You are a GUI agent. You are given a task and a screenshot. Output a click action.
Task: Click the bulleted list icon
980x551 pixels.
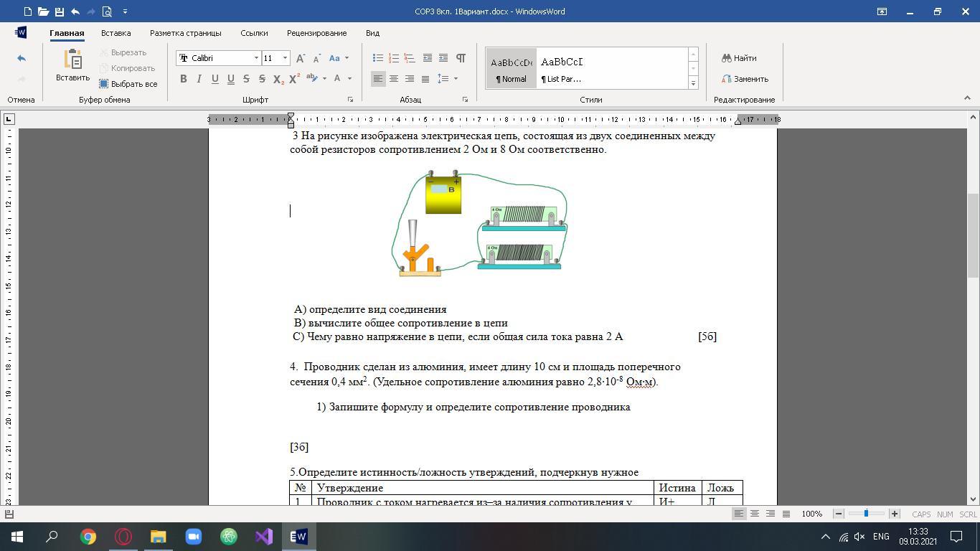[x=378, y=58]
